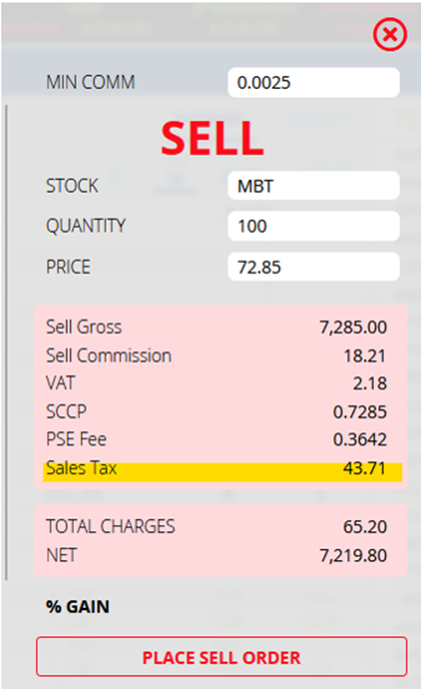
Task: Focus the STOCK field showing MBT
Action: point(313,186)
